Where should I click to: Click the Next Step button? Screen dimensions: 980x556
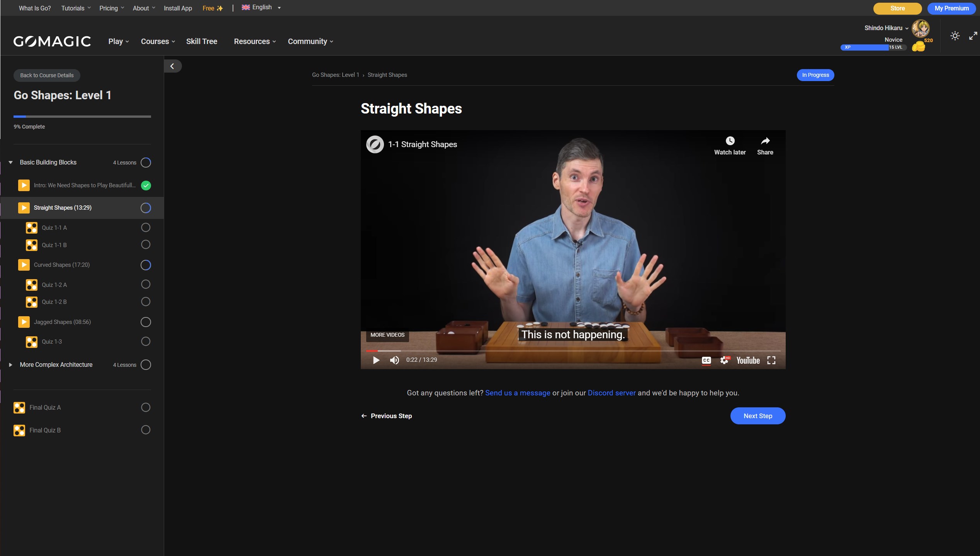[x=758, y=416]
